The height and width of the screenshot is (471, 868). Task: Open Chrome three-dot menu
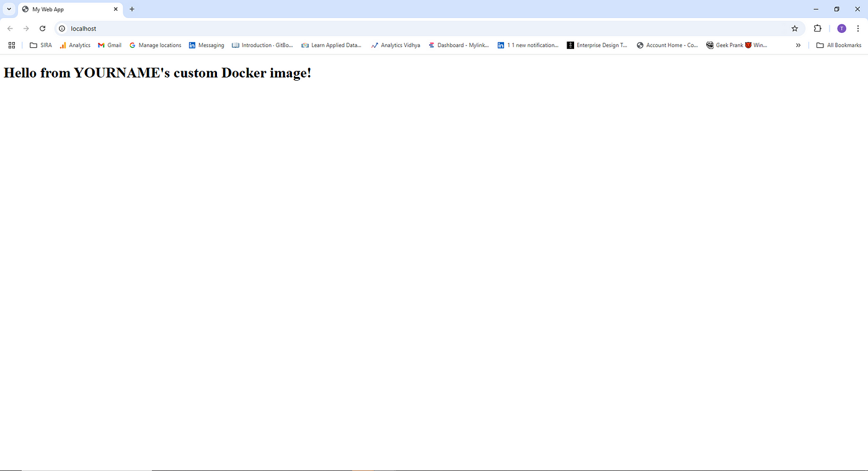click(858, 29)
